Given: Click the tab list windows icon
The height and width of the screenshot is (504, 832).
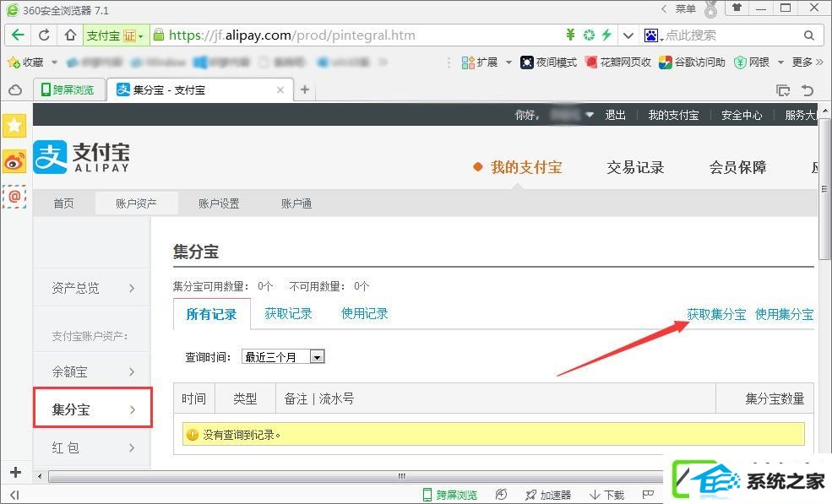Looking at the screenshot, I should coord(783,90).
